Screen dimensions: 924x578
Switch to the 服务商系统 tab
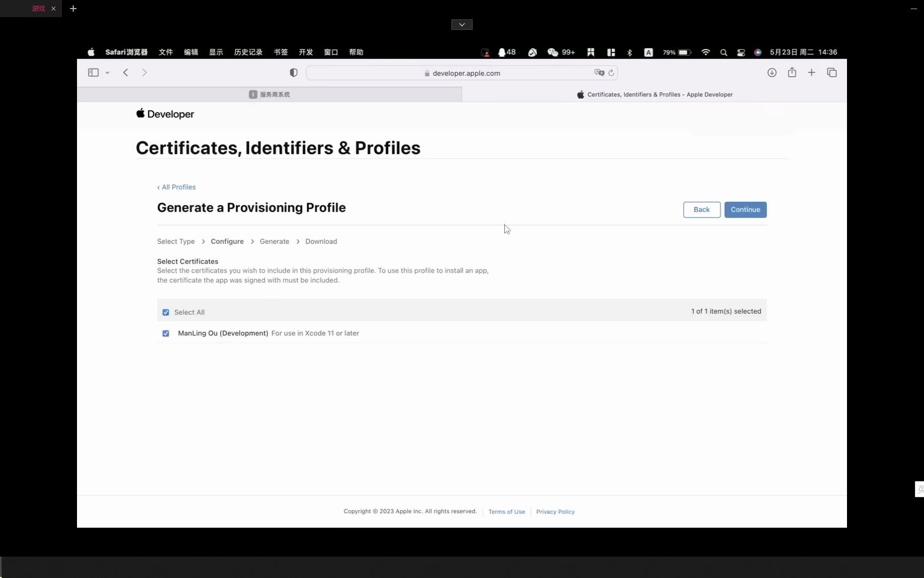click(x=269, y=94)
